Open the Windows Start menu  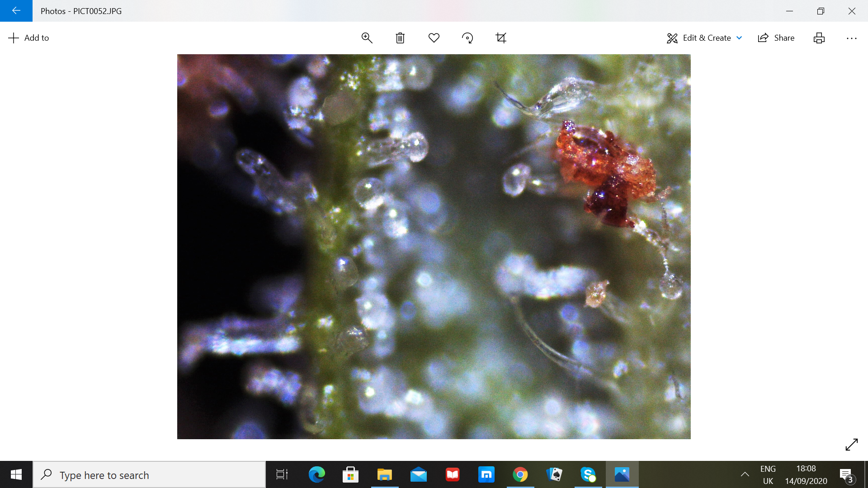[x=16, y=474]
